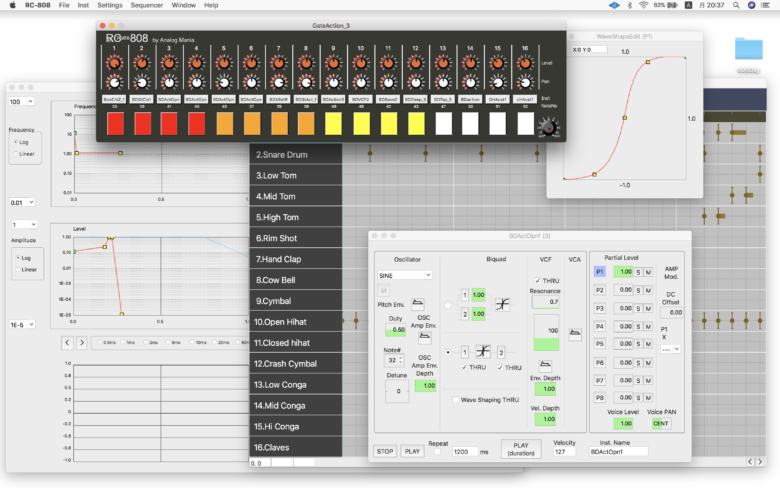
Task: Open the VCF envelope icon above Env. Depth
Action: (x=545, y=365)
